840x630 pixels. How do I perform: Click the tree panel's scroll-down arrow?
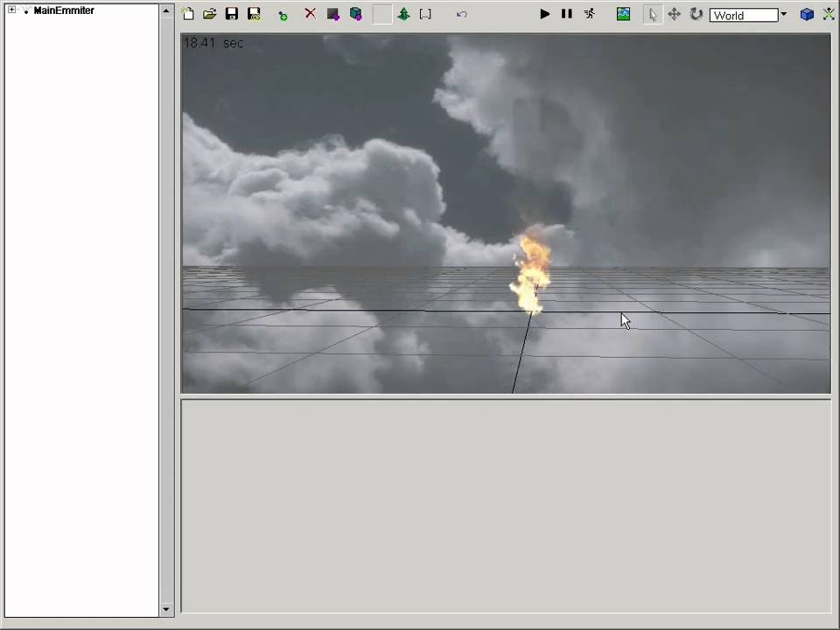click(166, 610)
